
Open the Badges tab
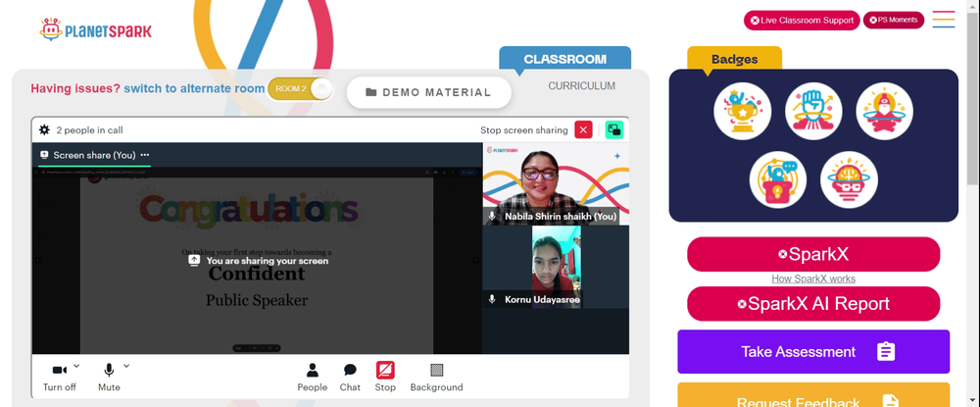click(734, 60)
